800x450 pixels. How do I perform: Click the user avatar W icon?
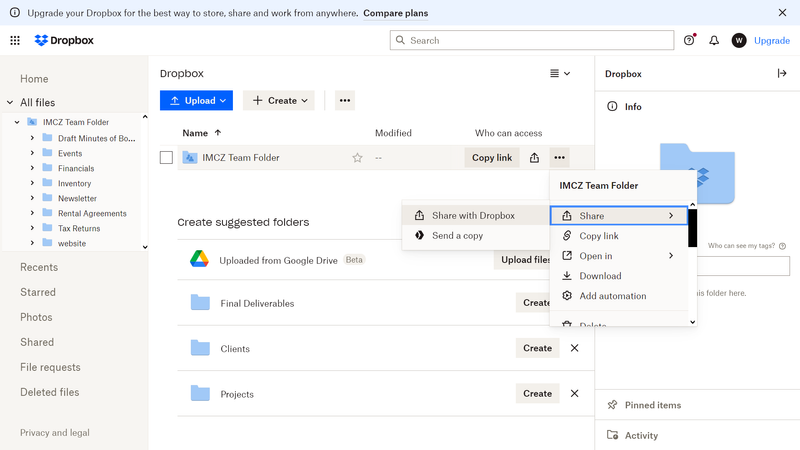(739, 41)
